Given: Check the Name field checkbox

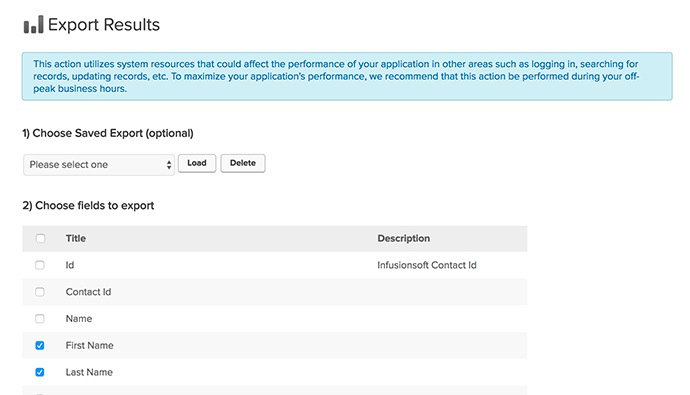Looking at the screenshot, I should click(40, 319).
